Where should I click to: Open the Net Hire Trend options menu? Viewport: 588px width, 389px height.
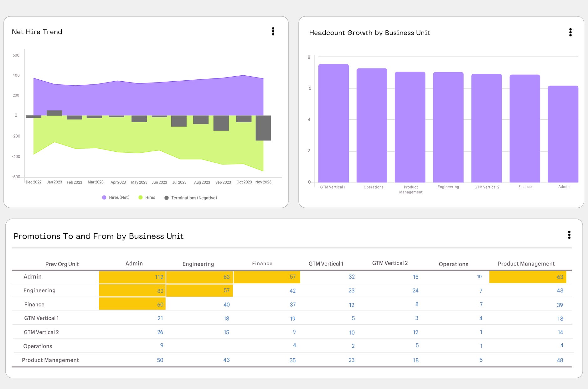pos(273,32)
